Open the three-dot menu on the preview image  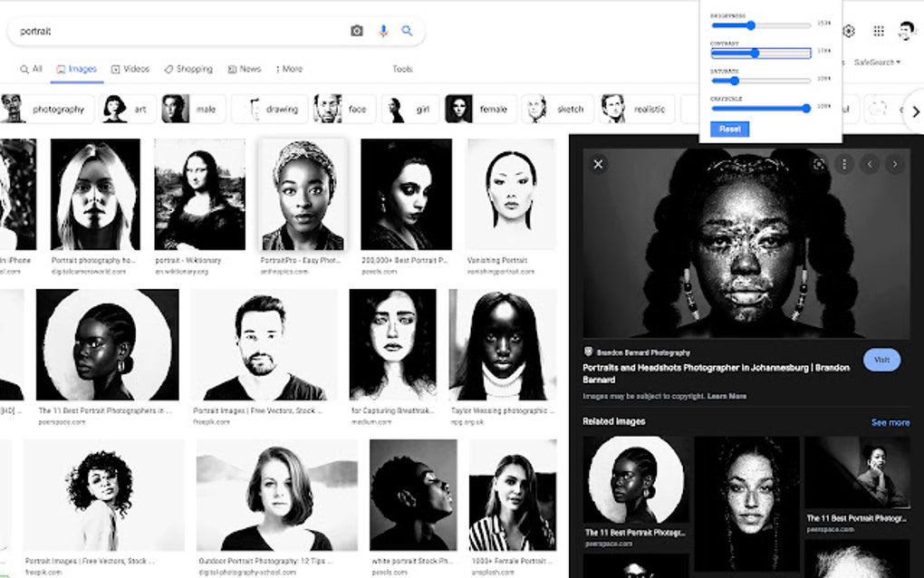(844, 164)
